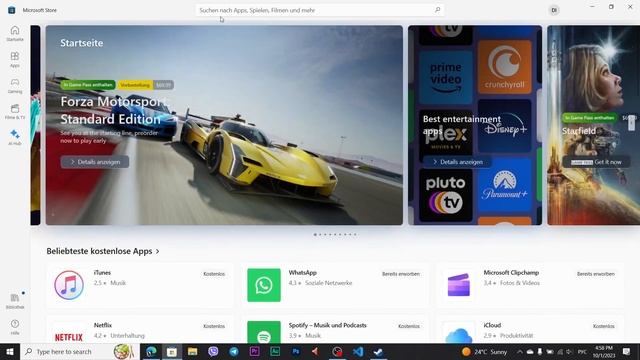Open the Bibliothek library in sidebar
The width and height of the screenshot is (640, 360).
click(15, 301)
